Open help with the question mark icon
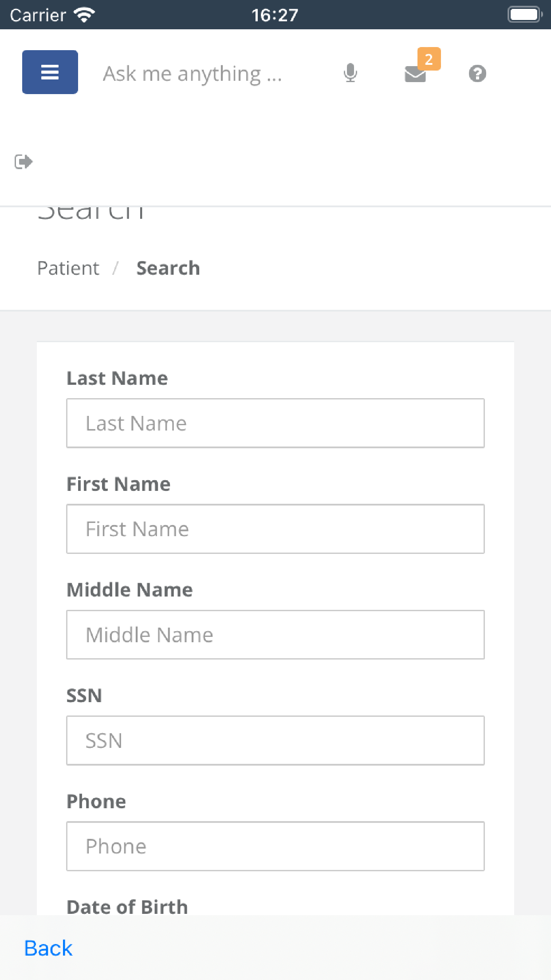 (477, 74)
